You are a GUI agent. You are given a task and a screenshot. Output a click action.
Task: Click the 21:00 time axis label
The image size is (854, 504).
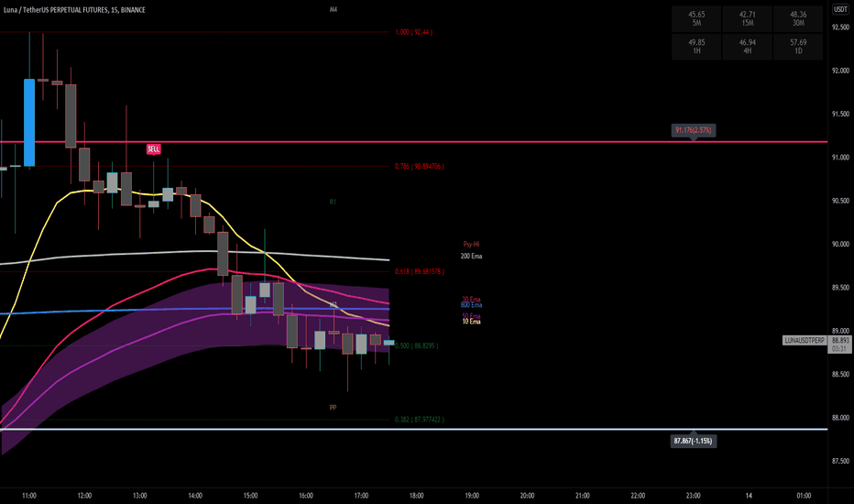pos(583,495)
